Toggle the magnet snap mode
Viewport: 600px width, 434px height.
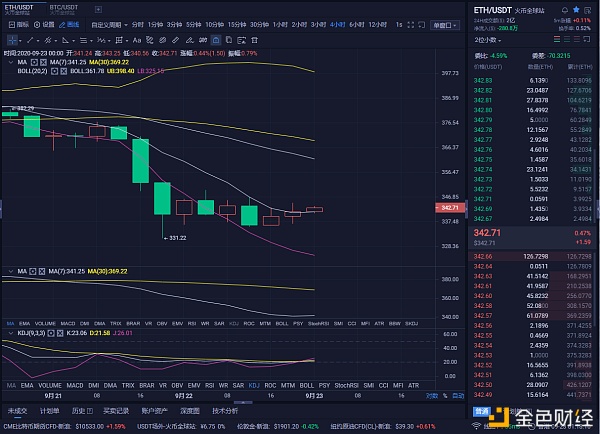(x=203, y=40)
